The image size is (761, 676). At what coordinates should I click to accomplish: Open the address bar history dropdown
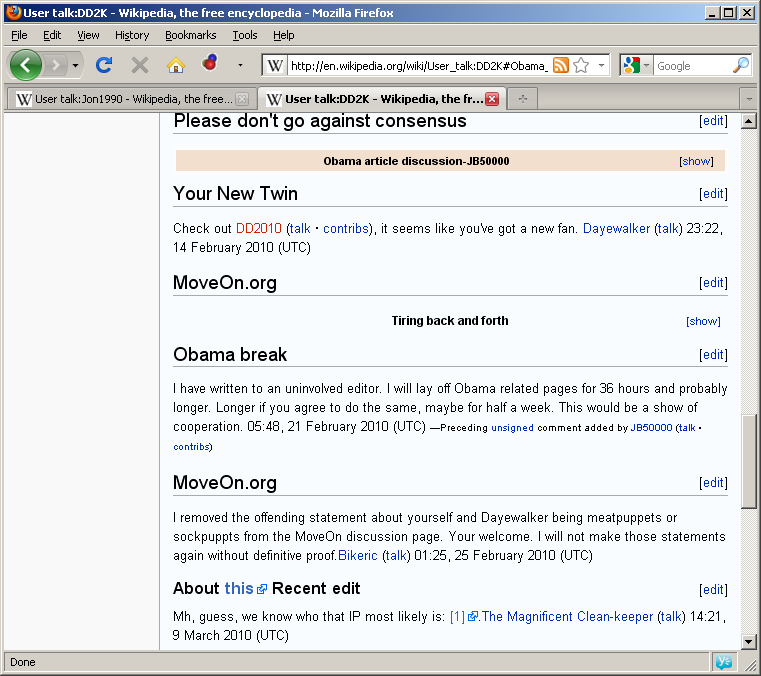click(601, 66)
